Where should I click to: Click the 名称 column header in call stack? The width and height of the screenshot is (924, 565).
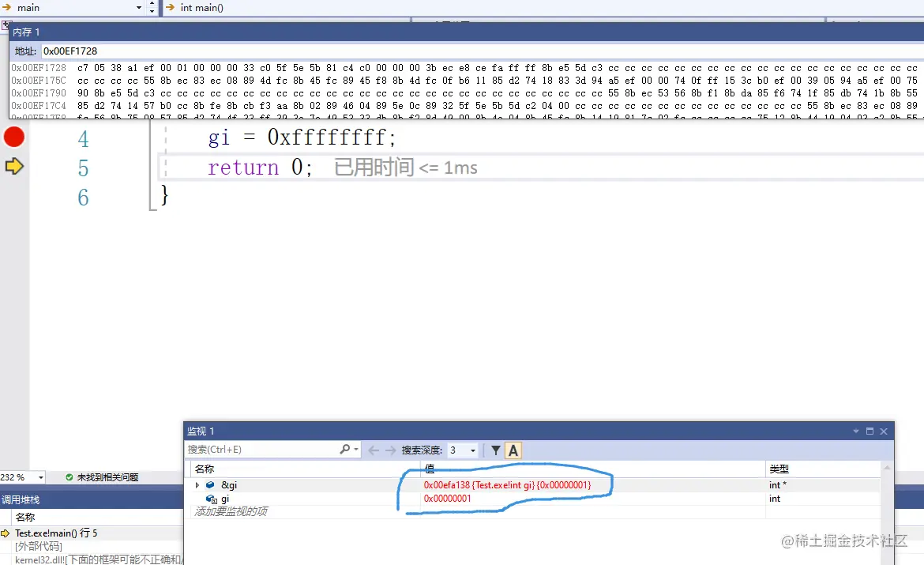click(24, 518)
